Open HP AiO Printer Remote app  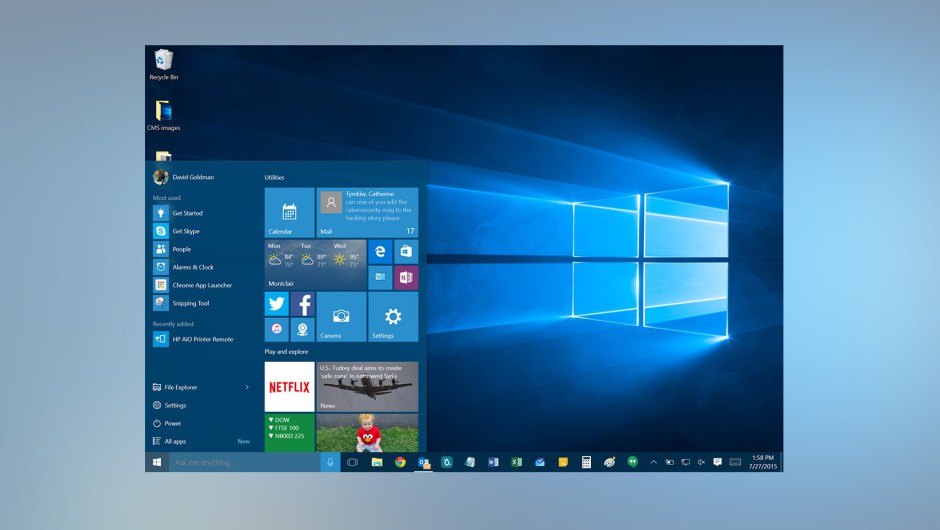coord(203,339)
